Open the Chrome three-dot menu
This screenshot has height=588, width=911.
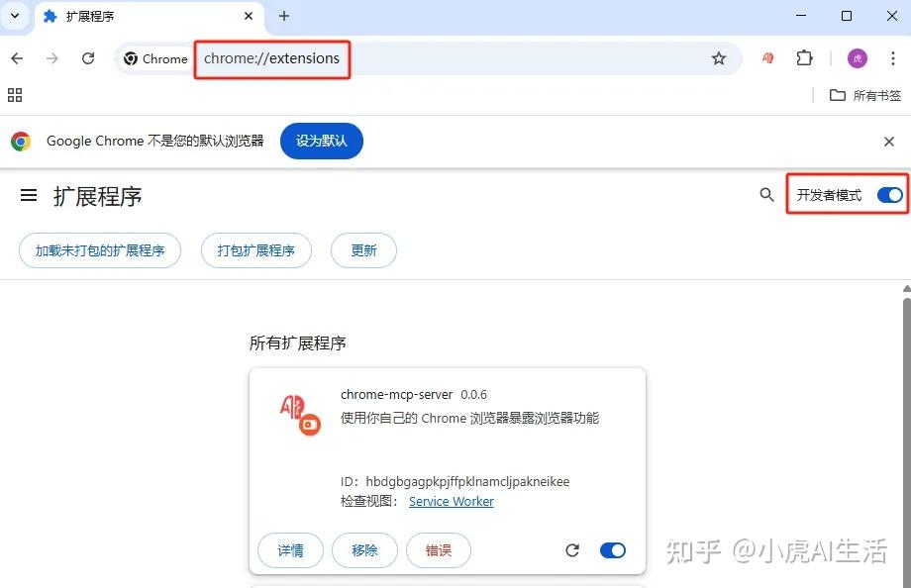pos(894,58)
